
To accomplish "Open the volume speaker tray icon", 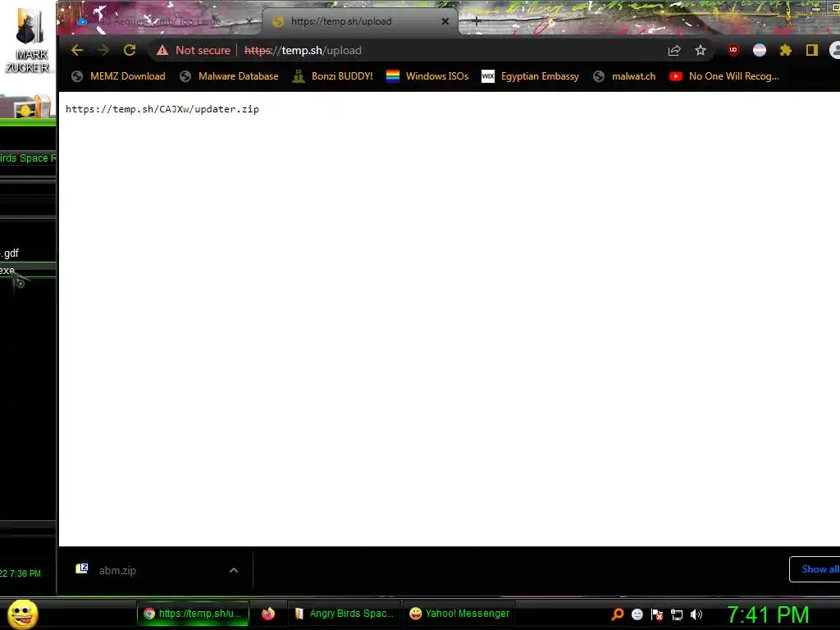I will click(x=696, y=614).
